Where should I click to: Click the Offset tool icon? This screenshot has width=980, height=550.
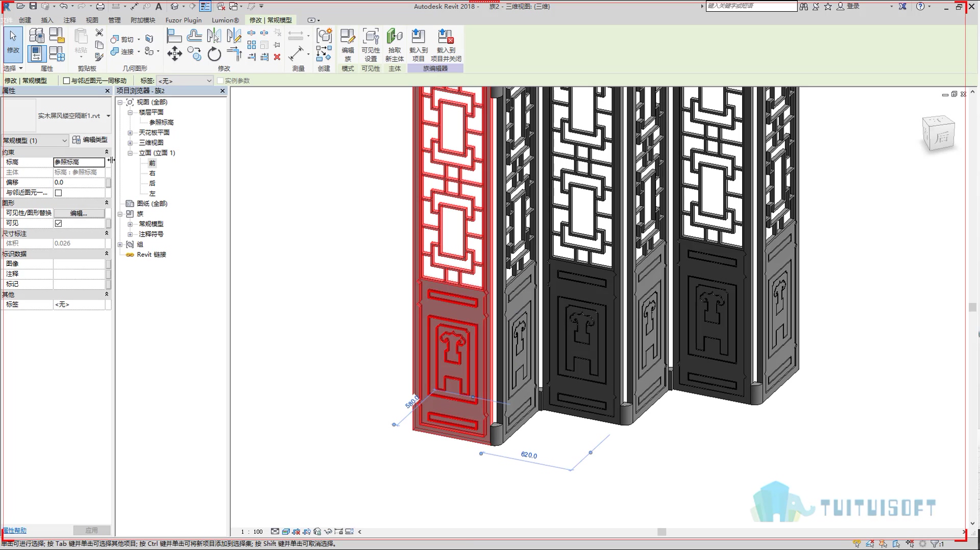[194, 36]
